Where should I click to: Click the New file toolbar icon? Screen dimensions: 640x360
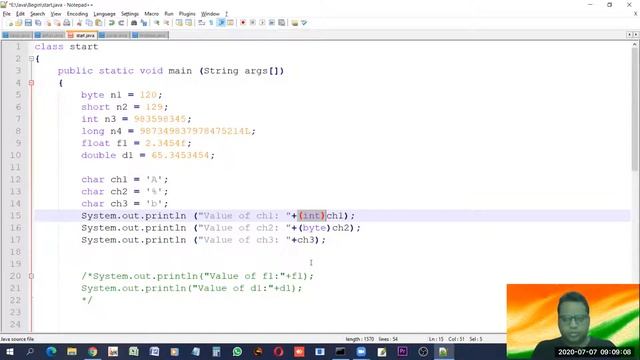(x=11, y=23)
